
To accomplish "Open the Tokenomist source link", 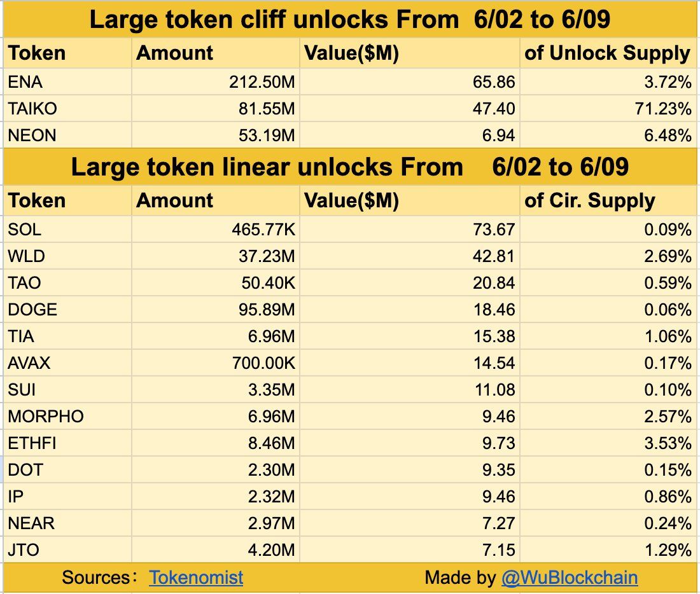I will coord(196,577).
